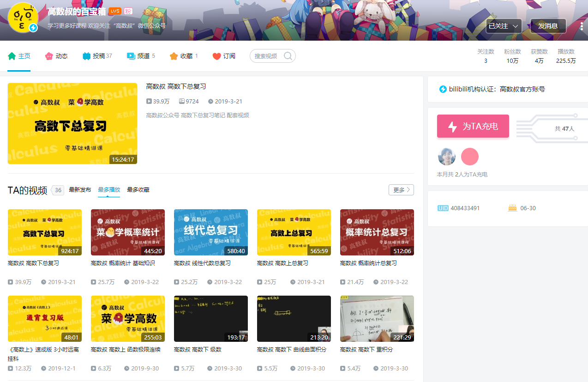Open the title 高数叔 概率统计总复习
Image resolution: width=588 pixels, height=382 pixels.
368,263
